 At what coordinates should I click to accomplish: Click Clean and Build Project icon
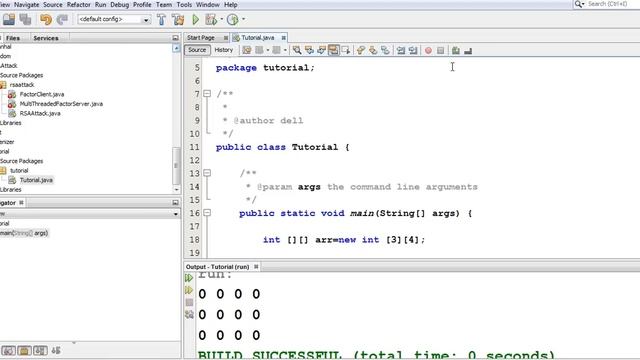[178, 19]
